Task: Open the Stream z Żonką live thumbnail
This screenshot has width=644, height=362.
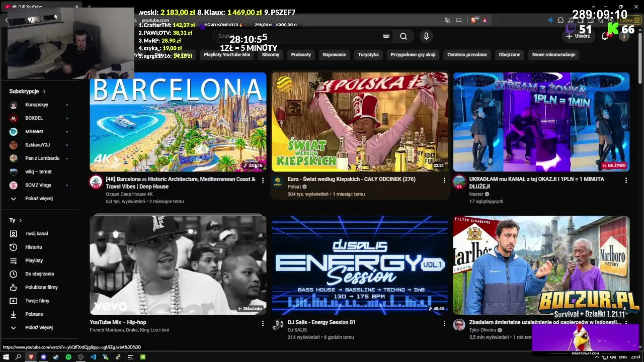Action: [541, 122]
